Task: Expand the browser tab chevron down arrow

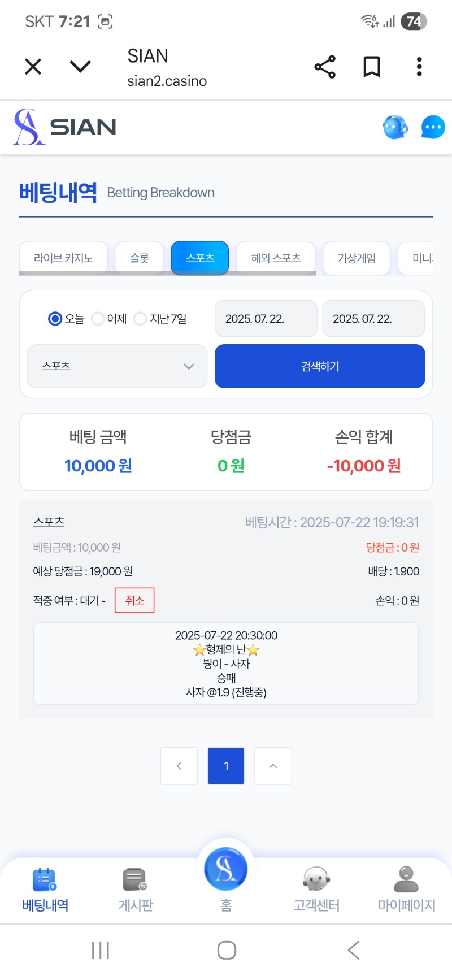Action: point(80,67)
